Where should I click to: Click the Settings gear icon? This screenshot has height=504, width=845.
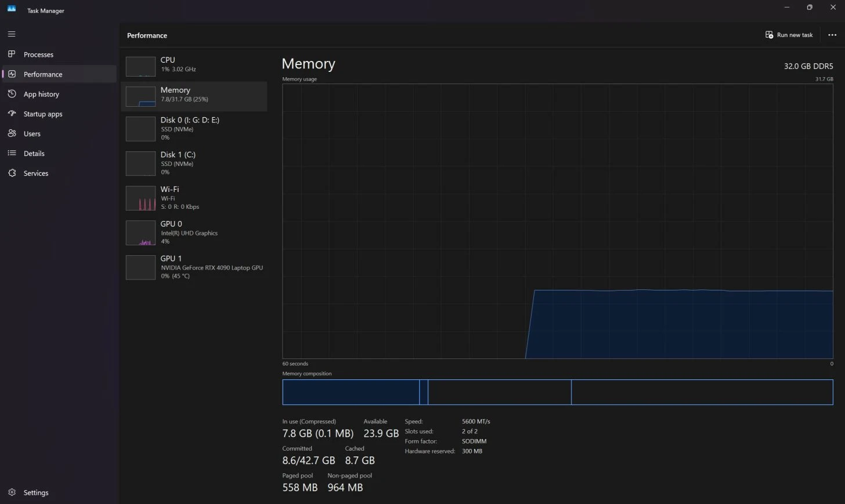(x=12, y=492)
